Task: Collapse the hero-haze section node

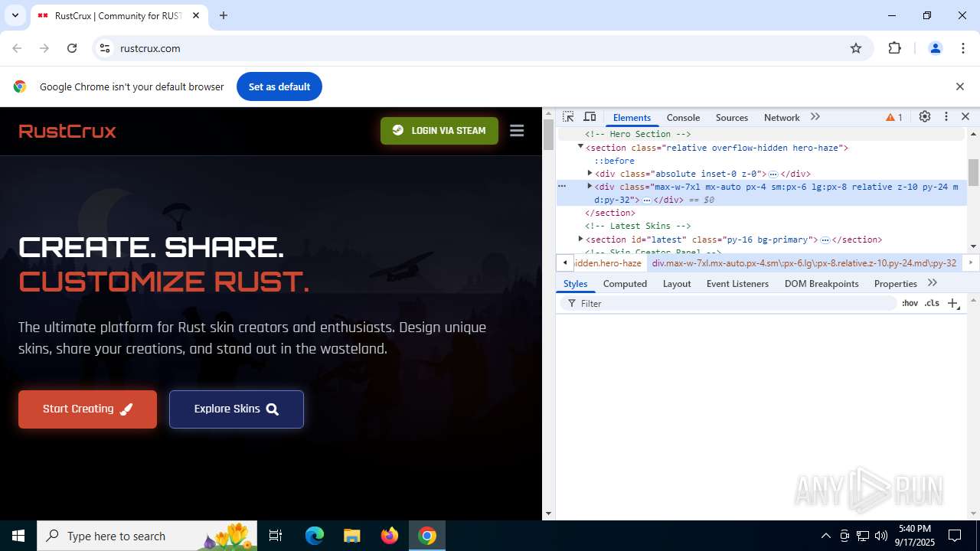Action: tap(580, 147)
